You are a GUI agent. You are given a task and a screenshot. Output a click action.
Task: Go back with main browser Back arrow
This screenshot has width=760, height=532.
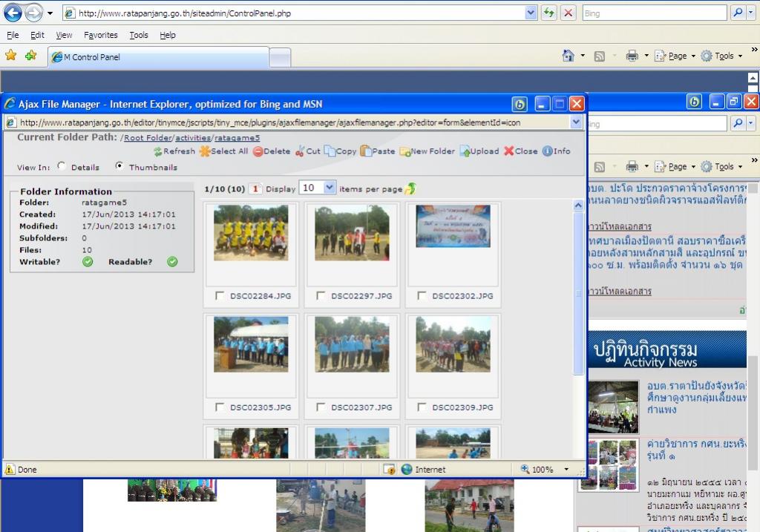13,13
